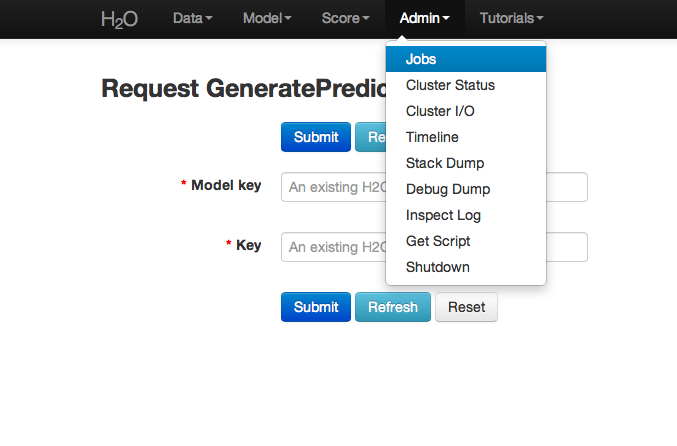Image resolution: width=677 pixels, height=446 pixels.
Task: Click the H2O logo in navbar
Action: click(120, 19)
